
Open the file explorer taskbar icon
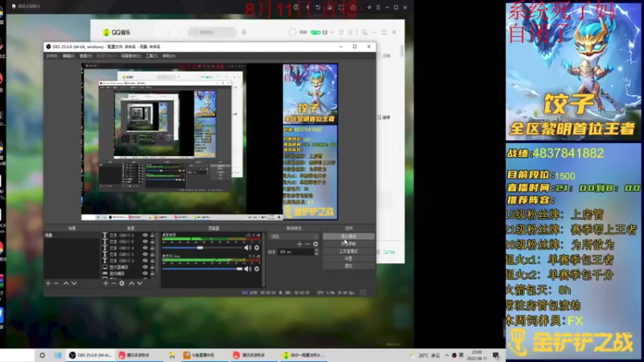coord(172,356)
